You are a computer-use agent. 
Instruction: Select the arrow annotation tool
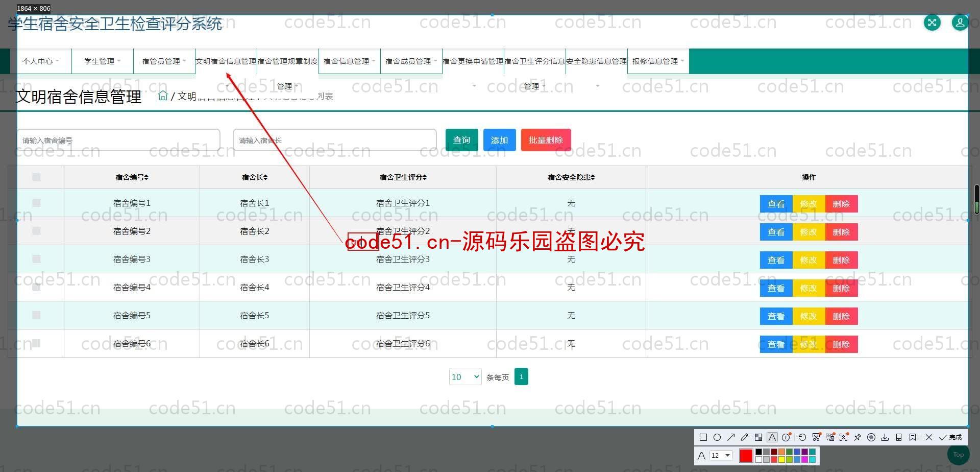coord(730,437)
